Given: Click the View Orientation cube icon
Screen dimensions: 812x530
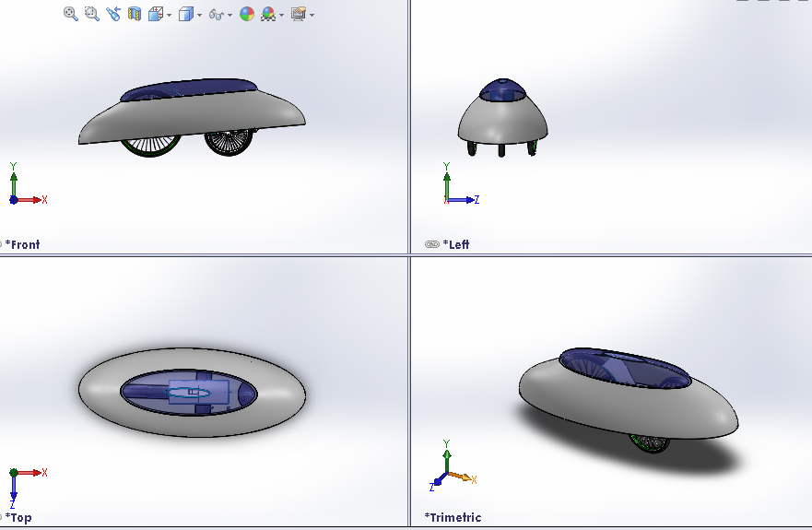Looking at the screenshot, I should point(156,14).
